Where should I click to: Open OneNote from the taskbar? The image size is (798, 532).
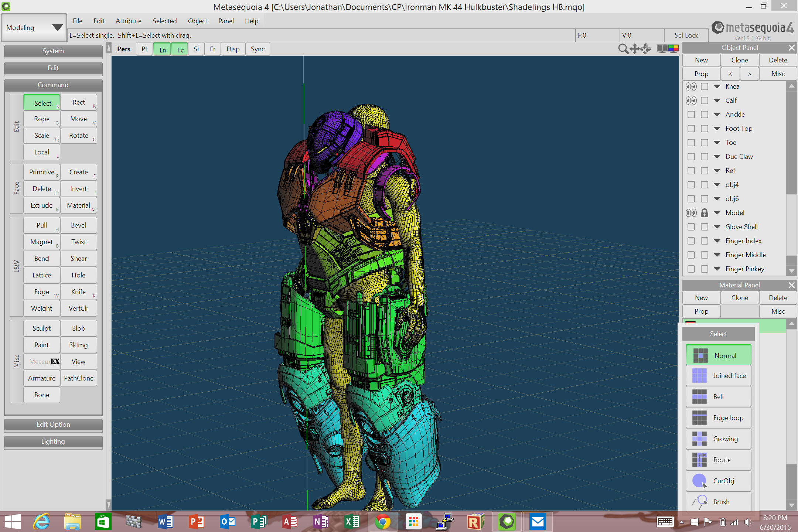pyautogui.click(x=321, y=522)
